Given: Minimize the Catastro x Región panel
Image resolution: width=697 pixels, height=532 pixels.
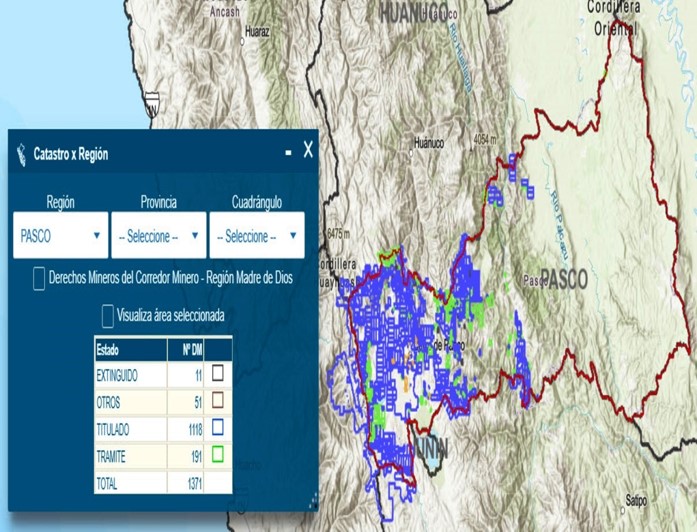Looking at the screenshot, I should pos(288,152).
